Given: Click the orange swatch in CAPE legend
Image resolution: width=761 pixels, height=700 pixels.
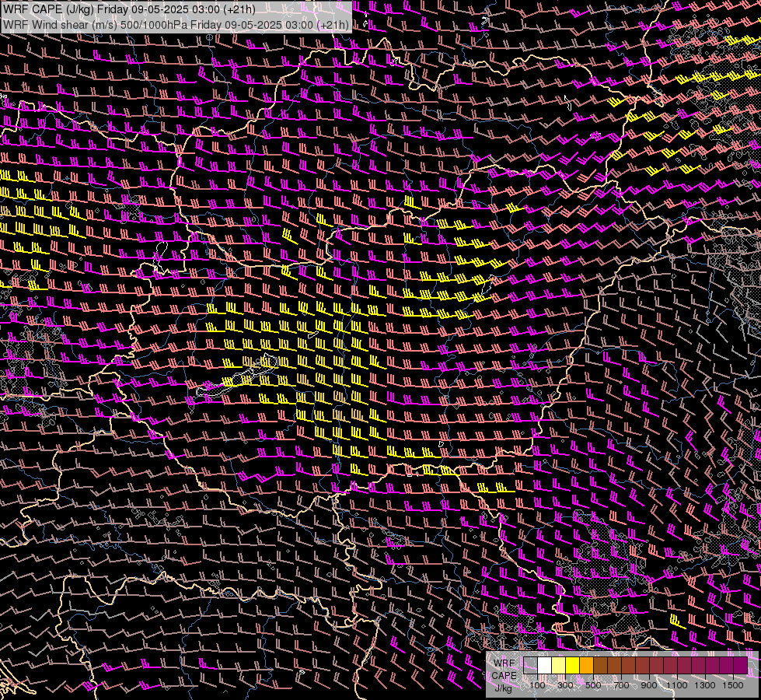Looking at the screenshot, I should click(587, 666).
